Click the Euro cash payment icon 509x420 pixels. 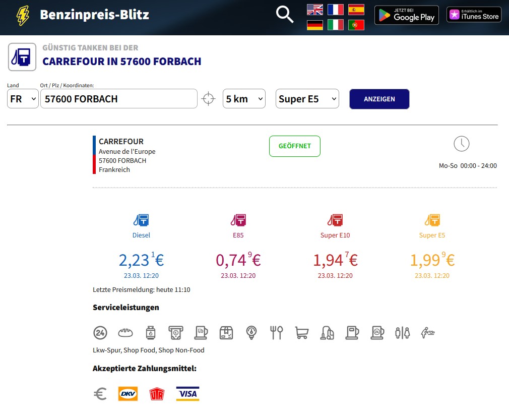(x=100, y=394)
